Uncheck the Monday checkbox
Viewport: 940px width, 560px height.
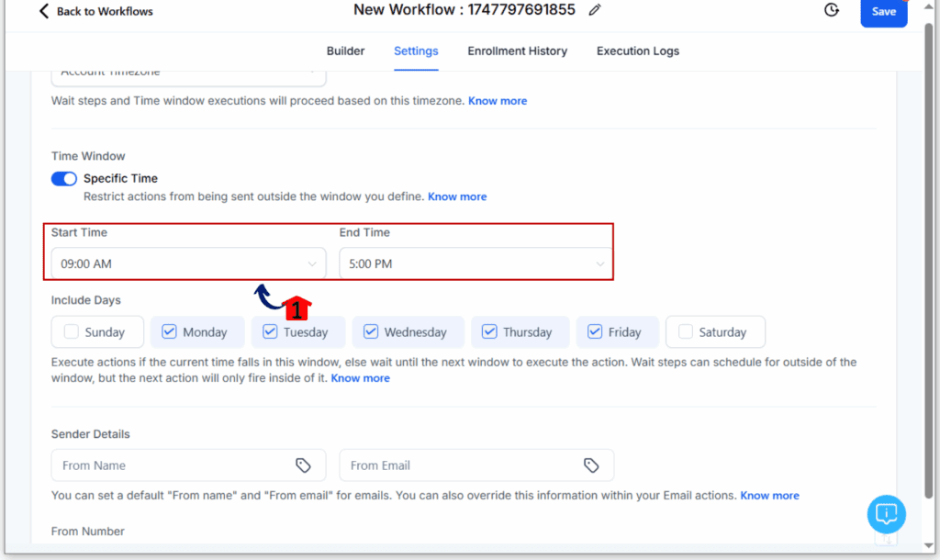tap(169, 331)
